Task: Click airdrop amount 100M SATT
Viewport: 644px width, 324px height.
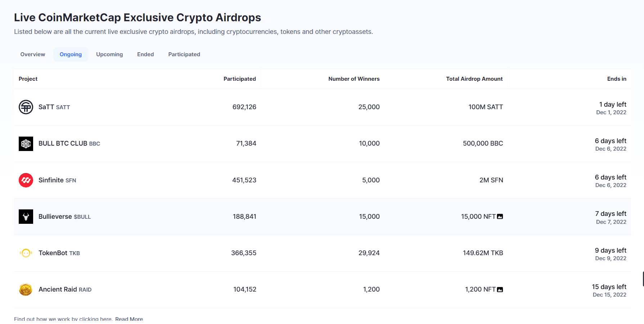Action: pos(486,107)
